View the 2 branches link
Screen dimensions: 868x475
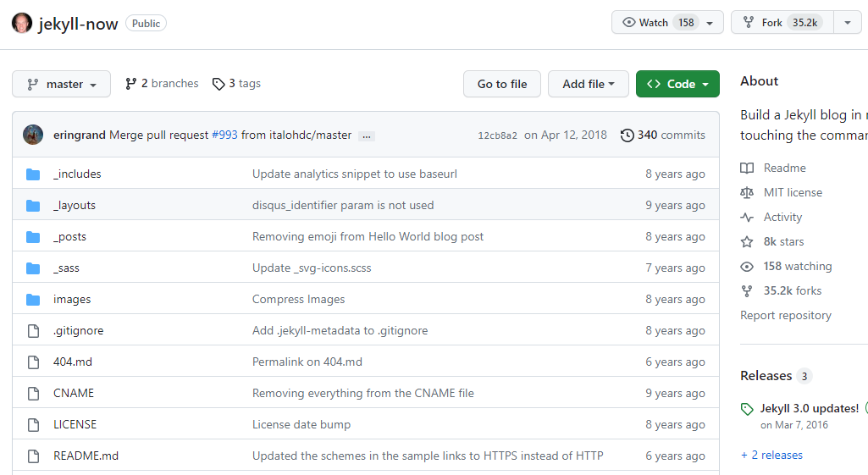(162, 84)
